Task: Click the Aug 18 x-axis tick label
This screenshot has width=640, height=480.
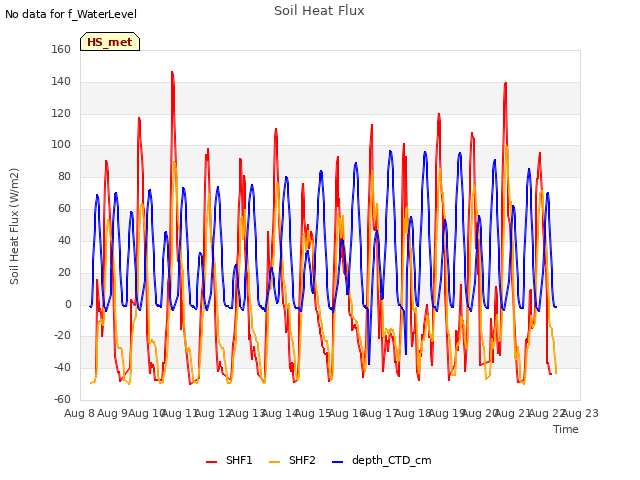Action: (413, 413)
